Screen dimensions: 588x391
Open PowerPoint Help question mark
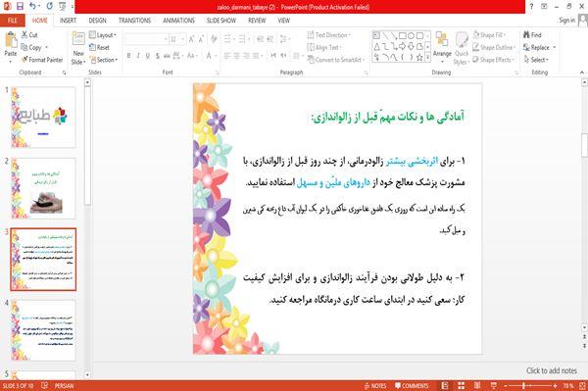[531, 7]
